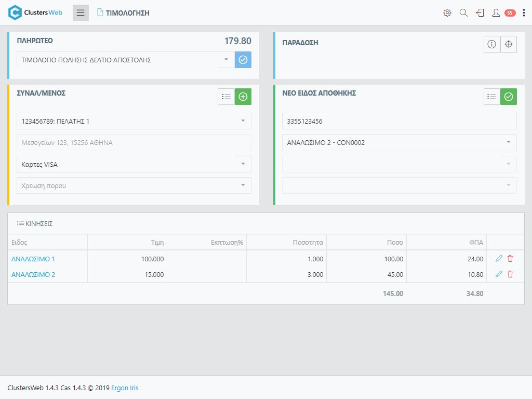Click the ΑΝΑΛΩΣΙΜΟ 1 item link
Screen dimensions: 532x399
(x=33, y=259)
